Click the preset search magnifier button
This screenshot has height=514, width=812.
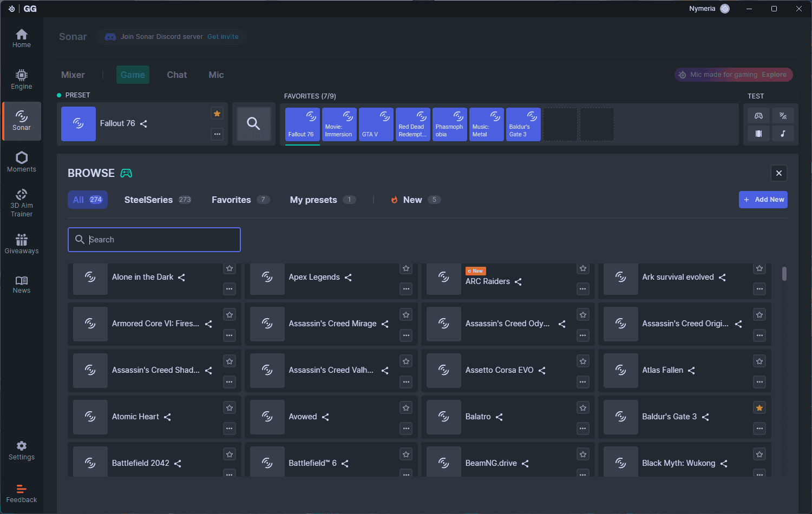coord(253,124)
